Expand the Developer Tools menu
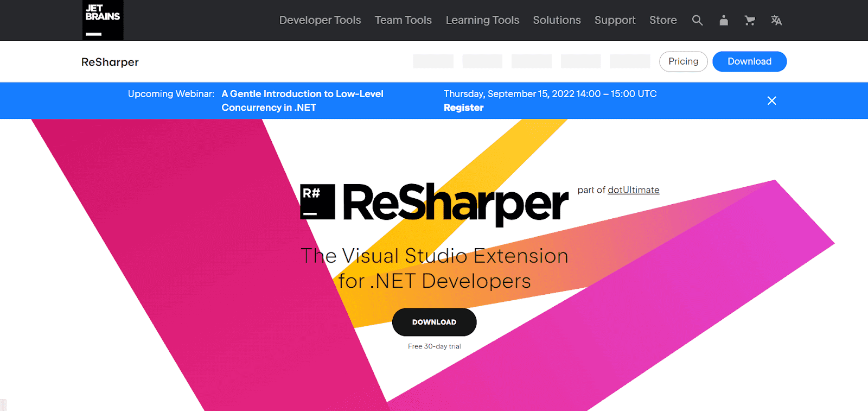Viewport: 868px width, 411px height. click(320, 20)
